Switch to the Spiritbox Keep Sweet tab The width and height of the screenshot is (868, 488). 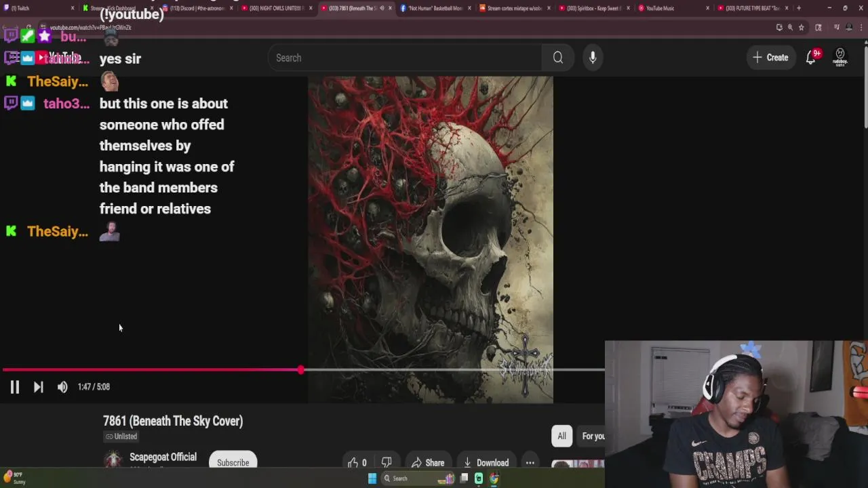point(593,8)
